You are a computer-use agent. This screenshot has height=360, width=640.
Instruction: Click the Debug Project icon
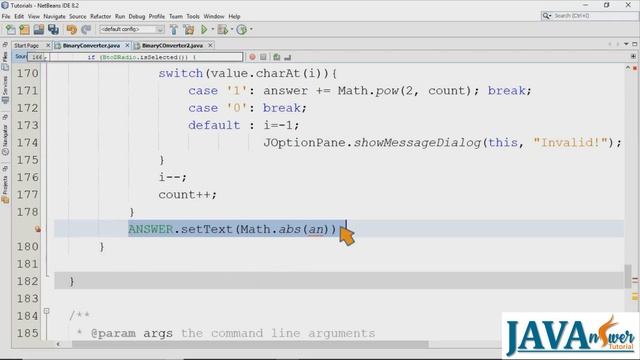point(223,29)
